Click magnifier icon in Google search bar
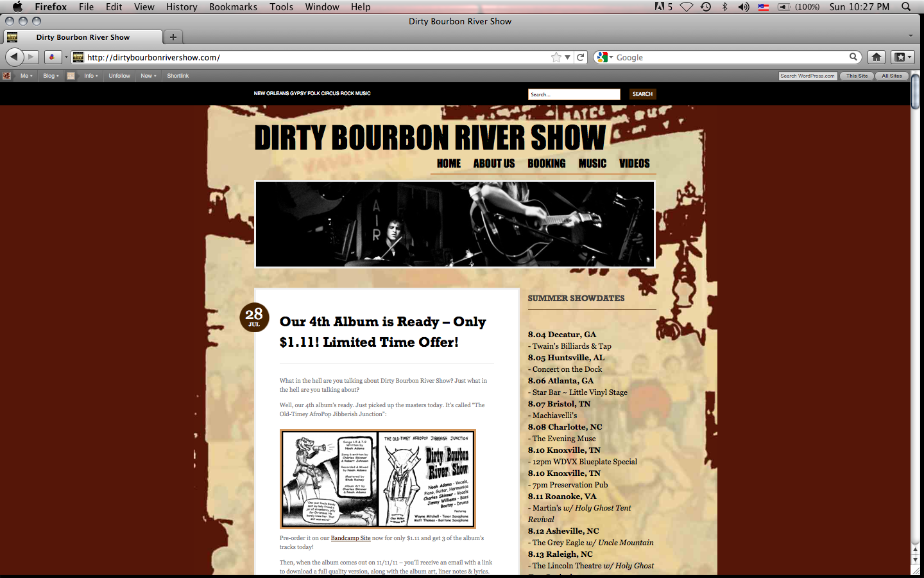Screen dimensions: 924x578 coord(853,57)
